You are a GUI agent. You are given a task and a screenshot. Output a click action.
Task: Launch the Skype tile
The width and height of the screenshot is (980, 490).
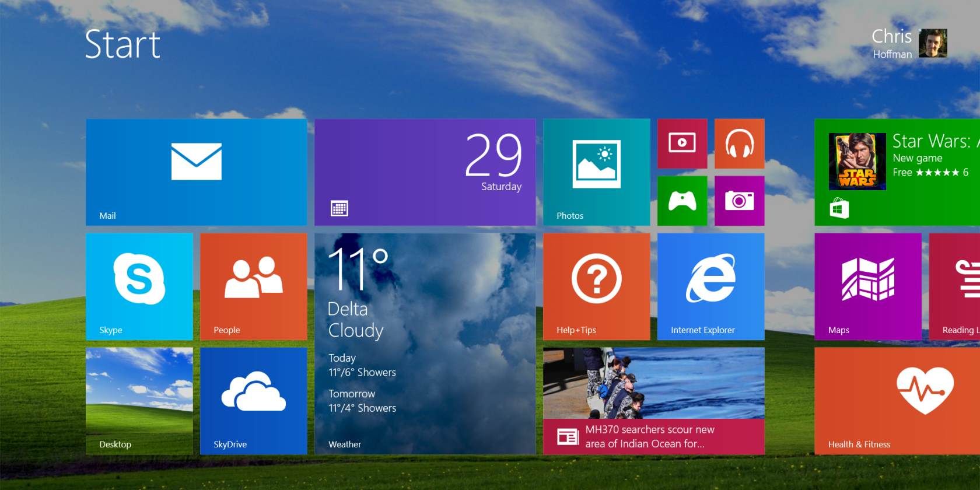coord(139,286)
